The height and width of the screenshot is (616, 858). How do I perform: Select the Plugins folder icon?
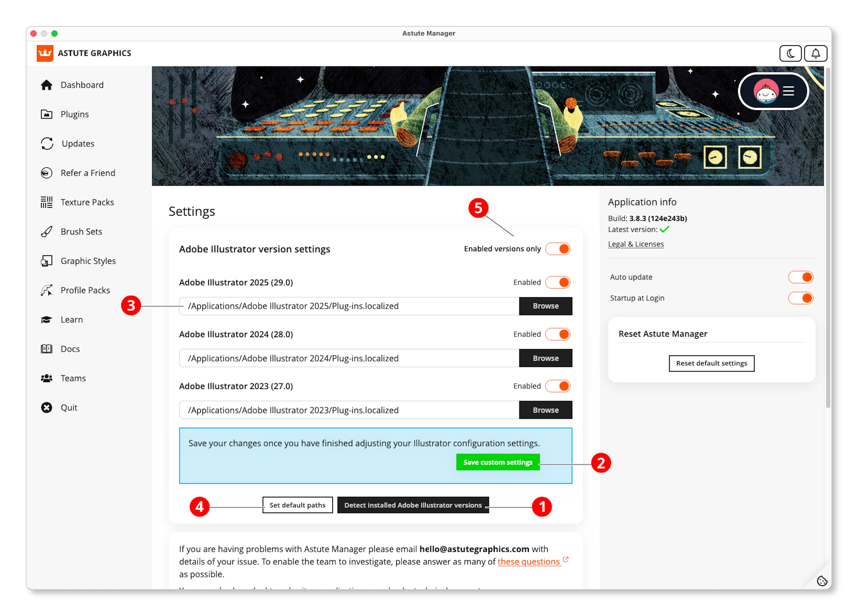46,114
